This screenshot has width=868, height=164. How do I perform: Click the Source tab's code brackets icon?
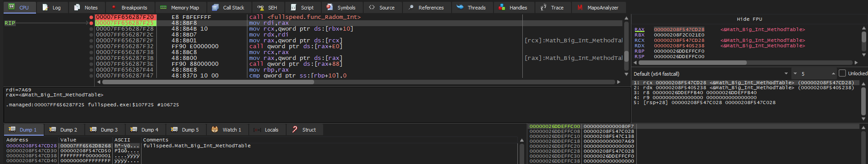(372, 7)
